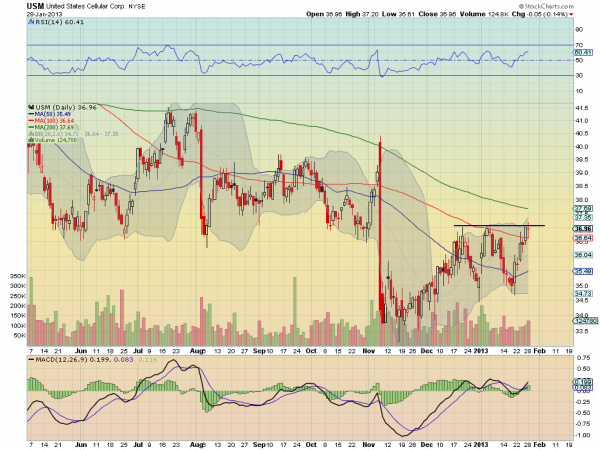Click the 'MACD(12,26,9) 0.199' panel label
The height and width of the screenshot is (450, 600).
[70, 360]
